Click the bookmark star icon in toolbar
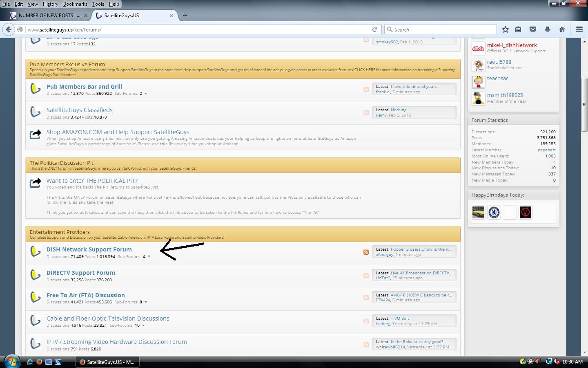 point(506,29)
